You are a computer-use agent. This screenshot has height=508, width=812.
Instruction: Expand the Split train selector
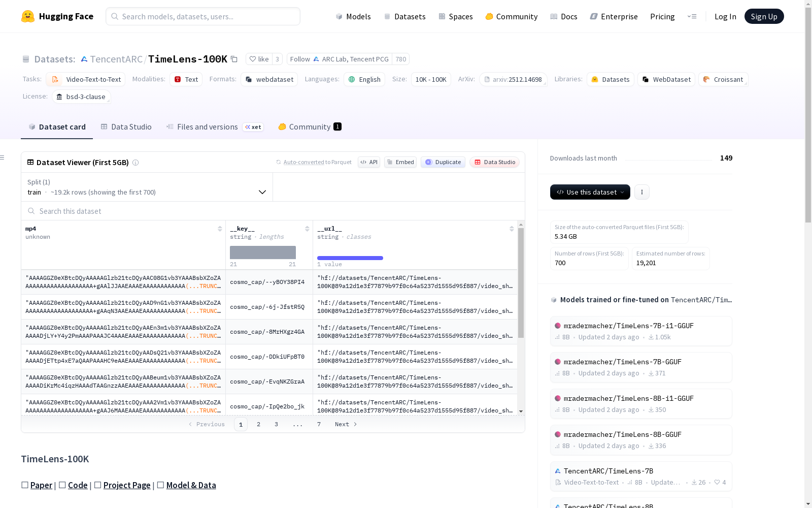[147, 187]
